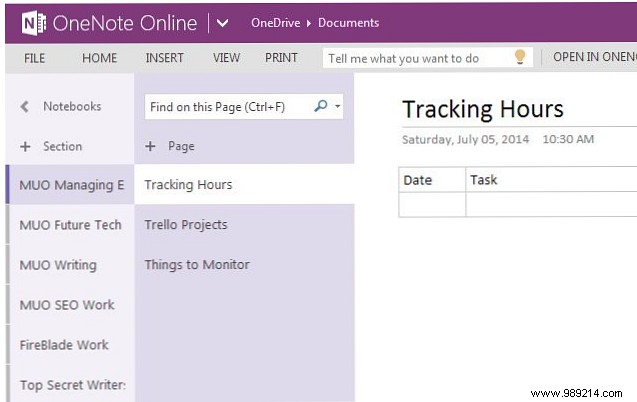
Task: Switch to the HOME tab
Action: [100, 58]
